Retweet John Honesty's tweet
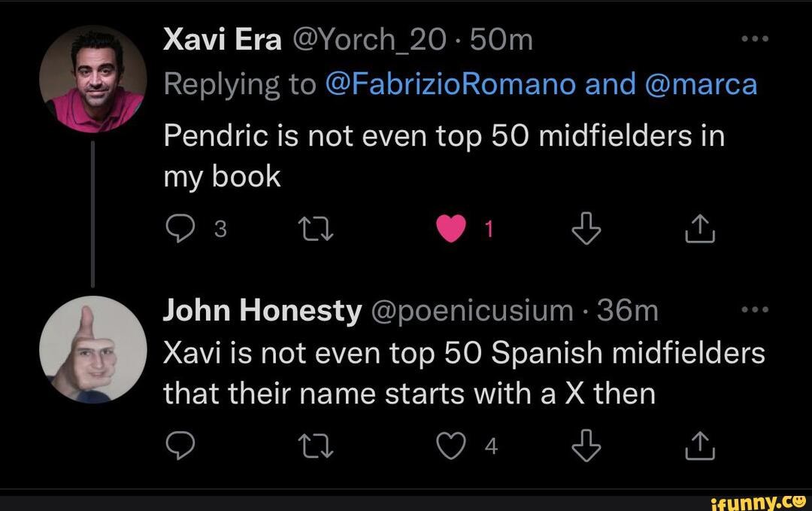Screen dimensions: 812x511 [310, 447]
